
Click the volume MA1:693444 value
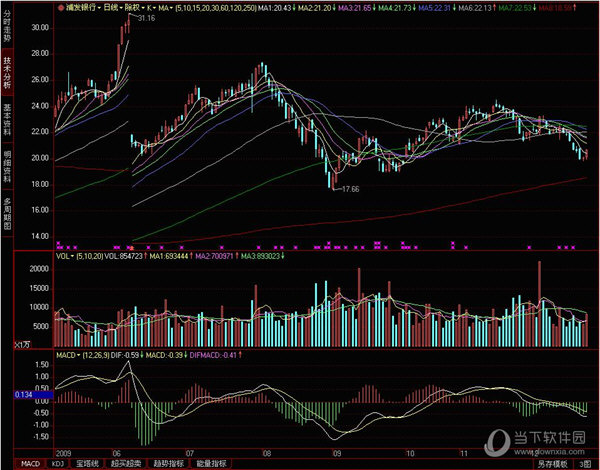169,256
